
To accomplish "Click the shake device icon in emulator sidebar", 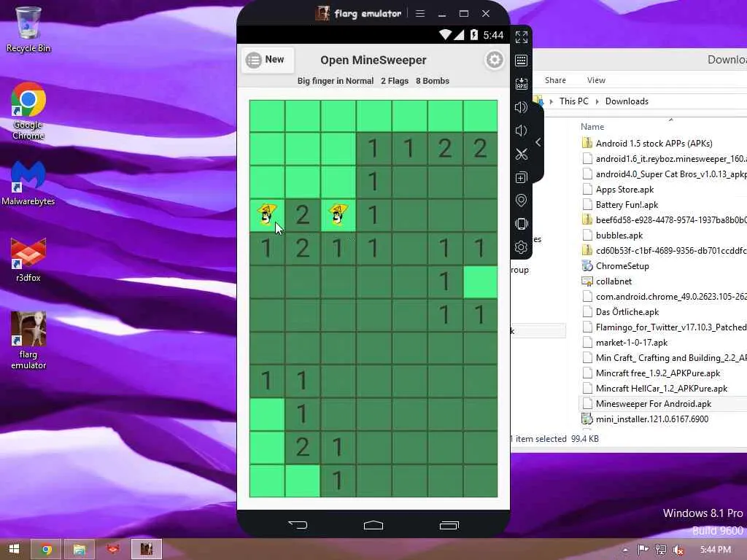I will click(x=521, y=224).
